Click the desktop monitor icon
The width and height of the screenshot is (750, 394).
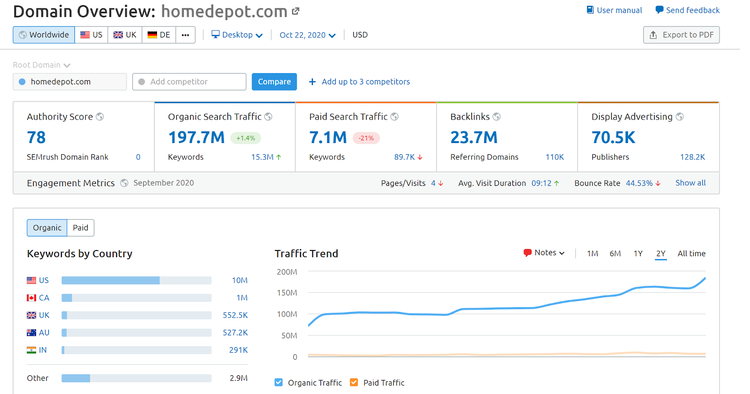pos(216,34)
